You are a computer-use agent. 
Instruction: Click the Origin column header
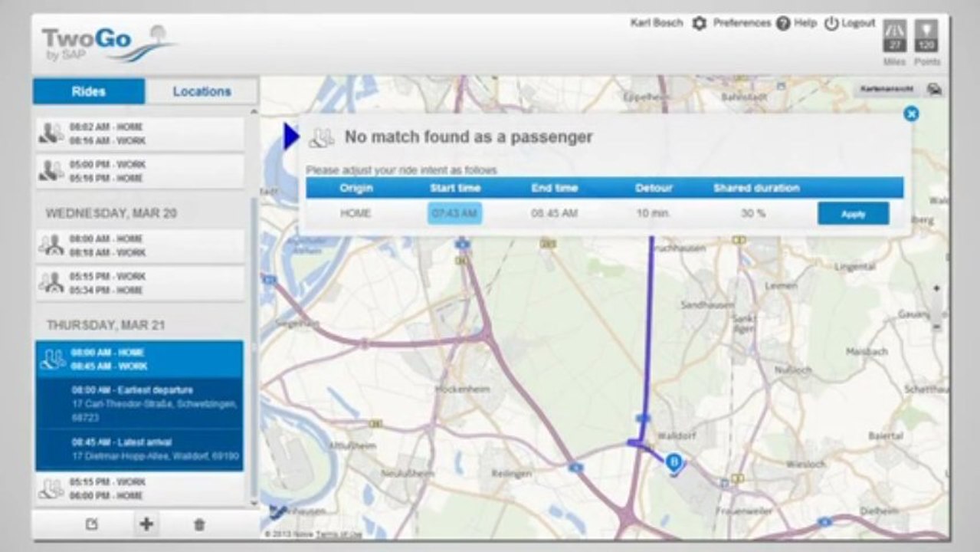(356, 188)
